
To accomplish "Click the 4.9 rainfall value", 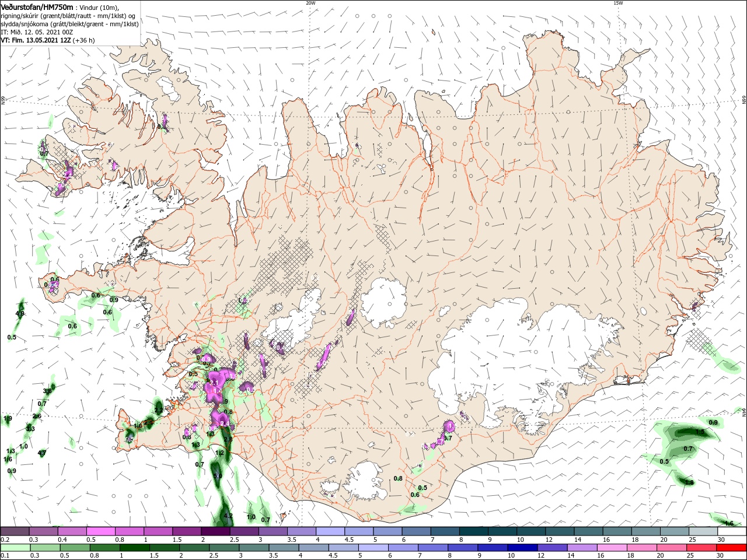I will (20, 314).
